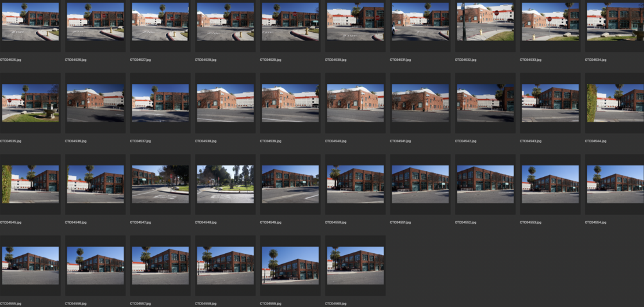Image resolution: width=644 pixels, height=307 pixels.
Task: Click the file name CTC04553.jpg
Action: coord(531,222)
